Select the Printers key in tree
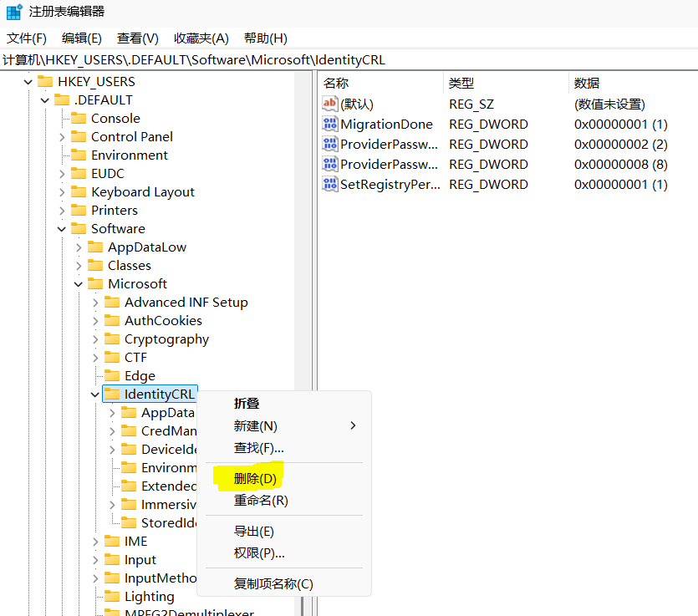 pyautogui.click(x=115, y=211)
